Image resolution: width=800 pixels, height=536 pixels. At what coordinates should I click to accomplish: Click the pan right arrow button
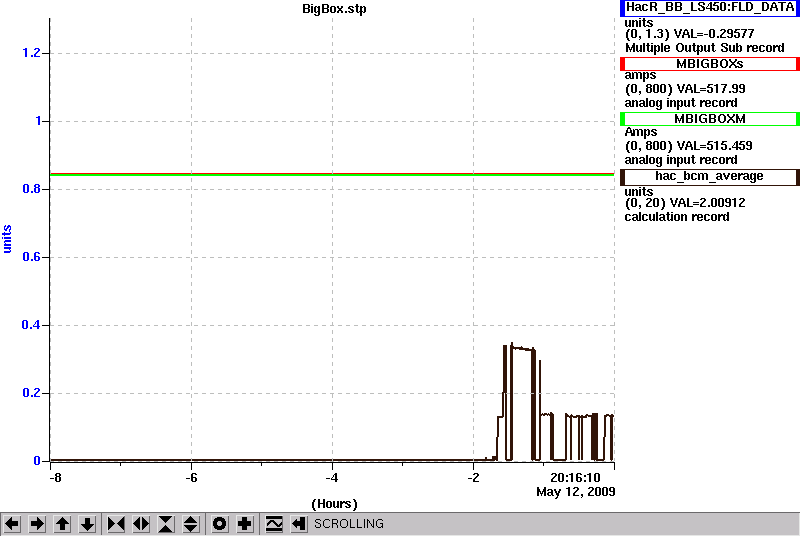tap(37, 524)
